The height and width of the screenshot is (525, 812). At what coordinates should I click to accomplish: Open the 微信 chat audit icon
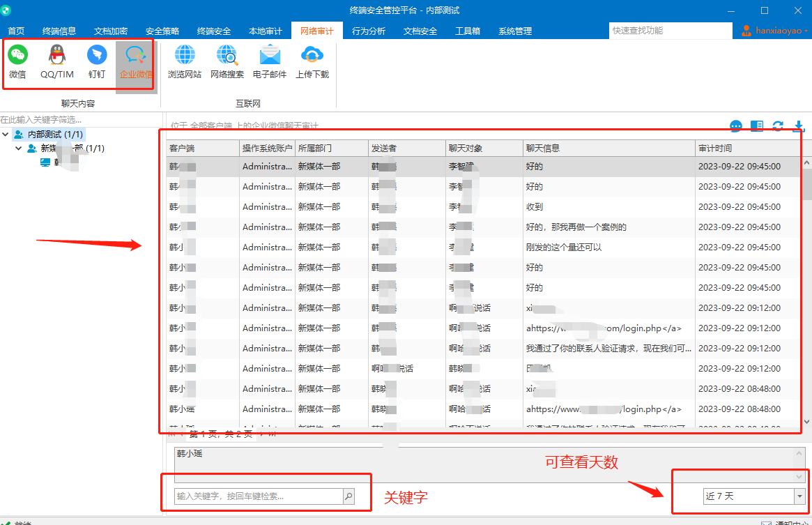click(17, 62)
